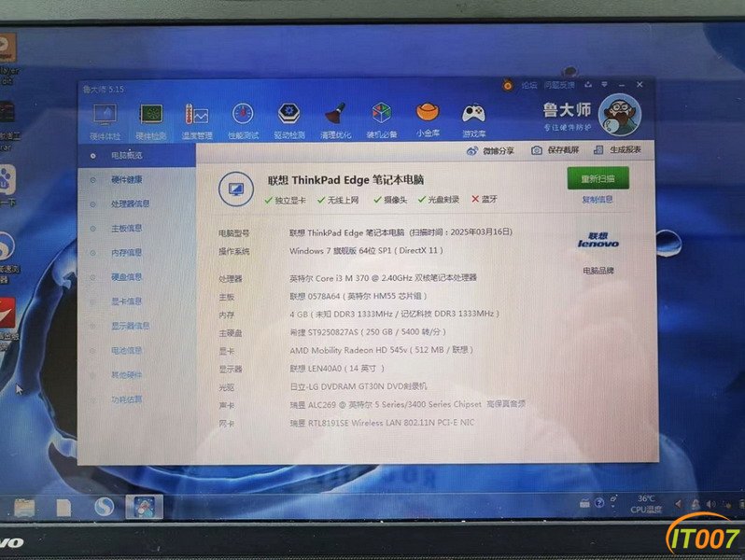Click the volume speaker tray icon
The height and width of the screenshot is (560, 745).
(710, 504)
